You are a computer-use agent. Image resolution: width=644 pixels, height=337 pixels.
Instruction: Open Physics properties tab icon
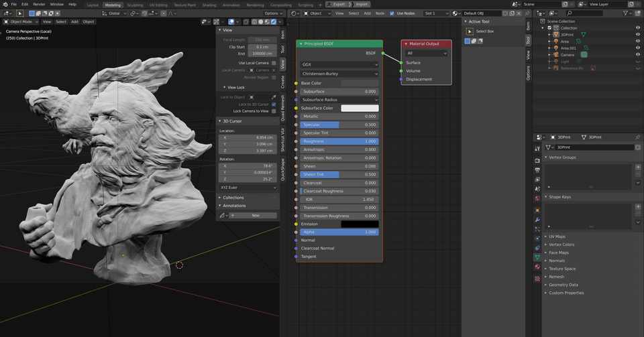(x=537, y=239)
